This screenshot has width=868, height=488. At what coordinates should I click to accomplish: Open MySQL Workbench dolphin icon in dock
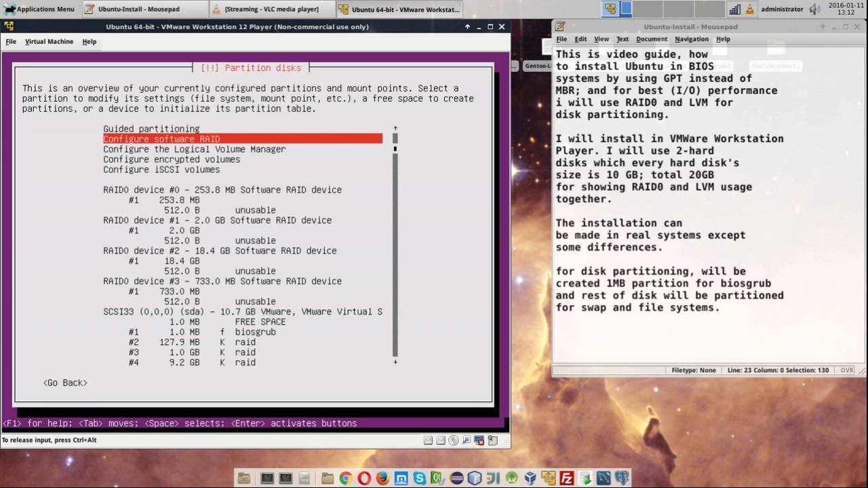(603, 478)
